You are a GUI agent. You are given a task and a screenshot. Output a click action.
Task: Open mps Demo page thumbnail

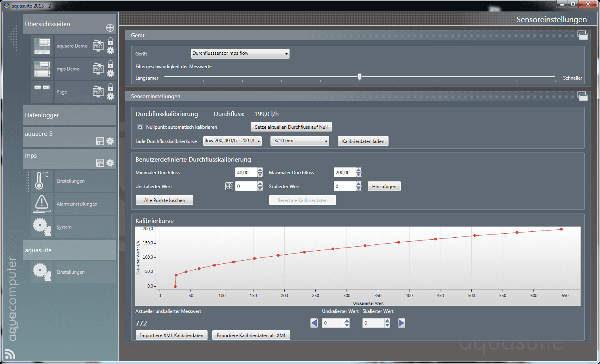42,69
